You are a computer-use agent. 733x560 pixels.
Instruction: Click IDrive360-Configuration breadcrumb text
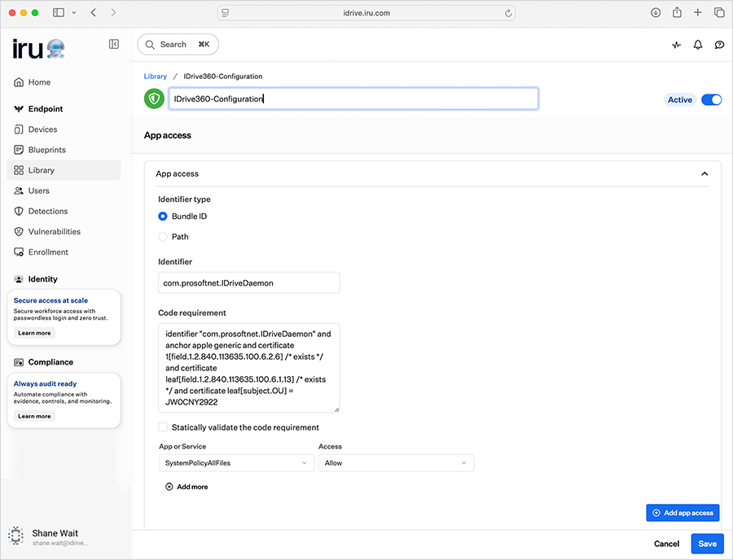tap(223, 77)
